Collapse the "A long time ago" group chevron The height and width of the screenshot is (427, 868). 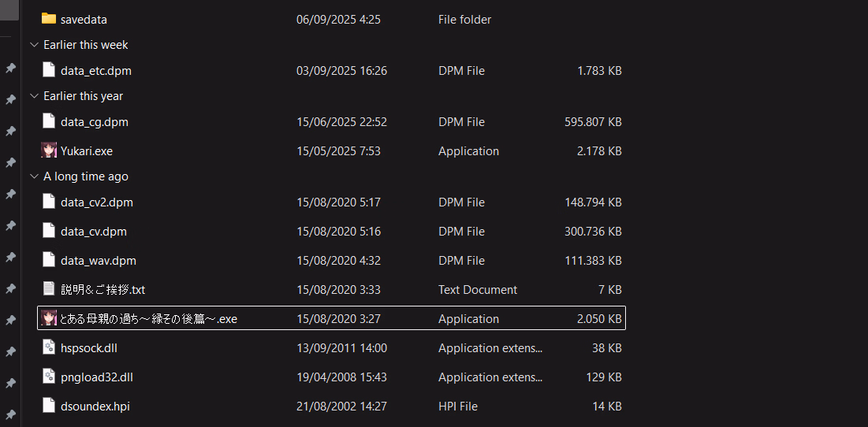[x=33, y=176]
